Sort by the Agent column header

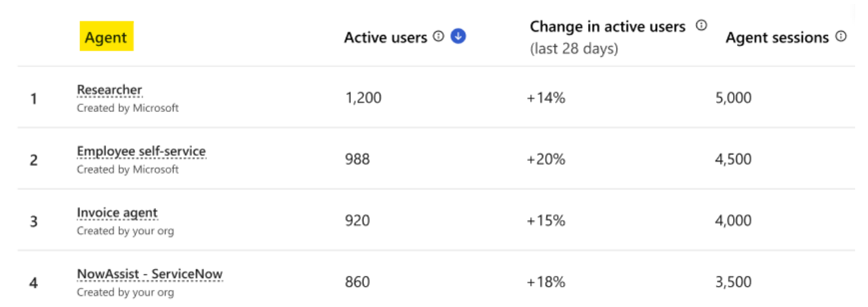point(106,37)
